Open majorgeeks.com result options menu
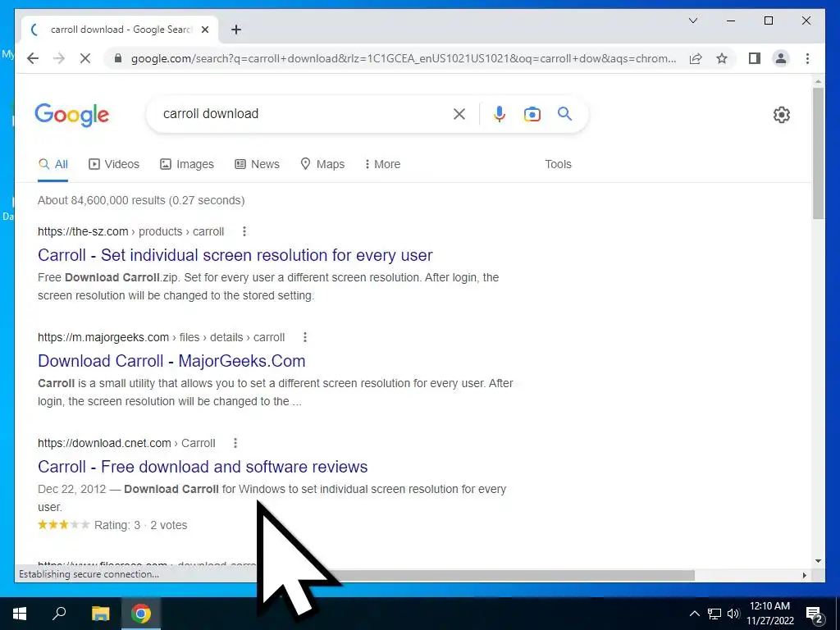The width and height of the screenshot is (840, 630). pyautogui.click(x=305, y=337)
